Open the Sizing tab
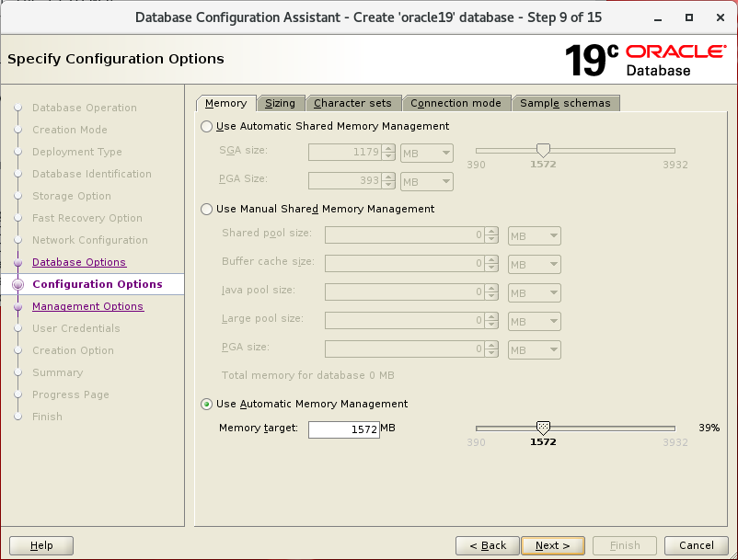 pyautogui.click(x=280, y=103)
